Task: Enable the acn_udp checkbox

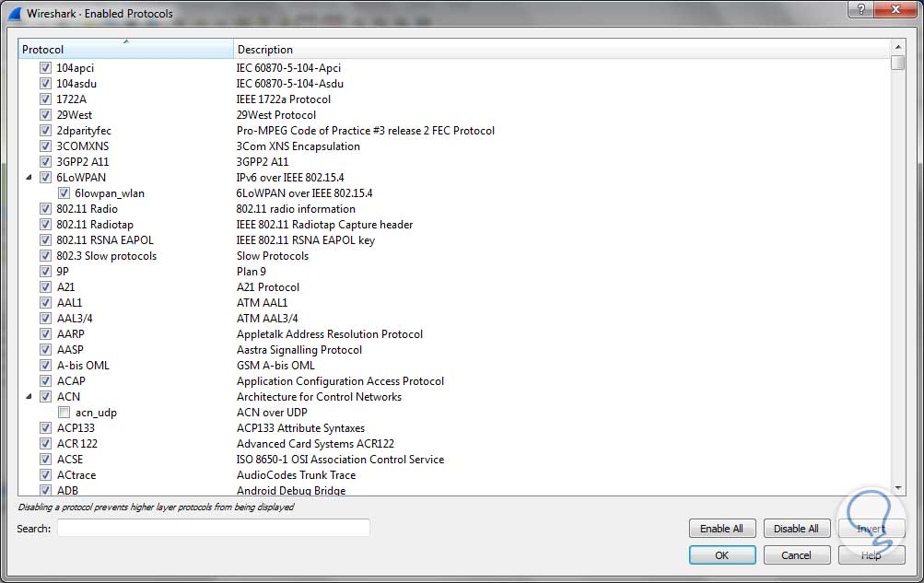Action: click(x=64, y=413)
